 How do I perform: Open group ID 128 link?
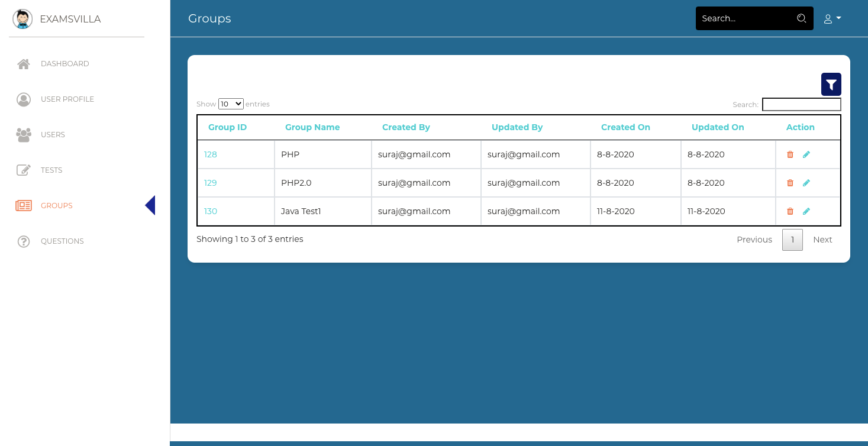tap(211, 154)
